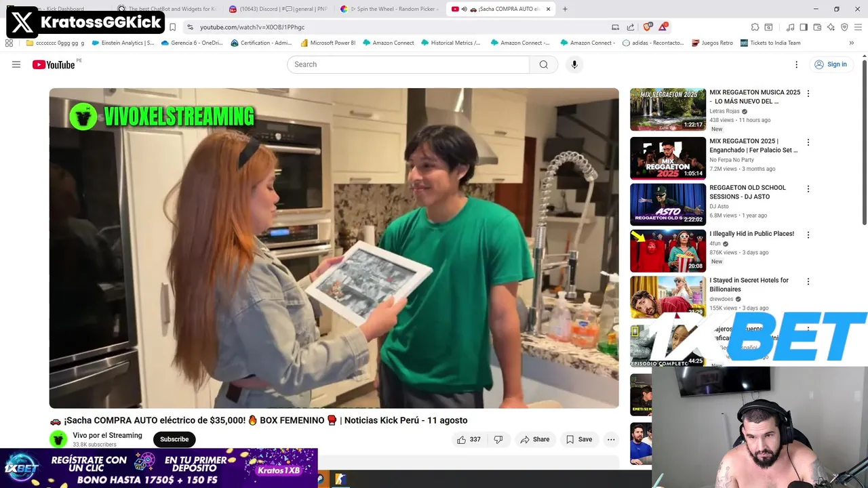Image resolution: width=868 pixels, height=488 pixels.
Task: Open Historical Metrics bookmark
Action: coord(450,43)
